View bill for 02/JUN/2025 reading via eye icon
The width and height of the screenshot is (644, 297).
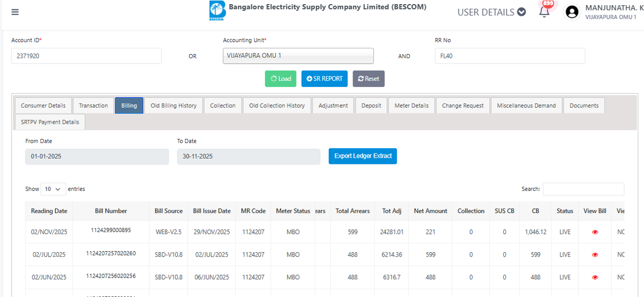click(x=595, y=277)
